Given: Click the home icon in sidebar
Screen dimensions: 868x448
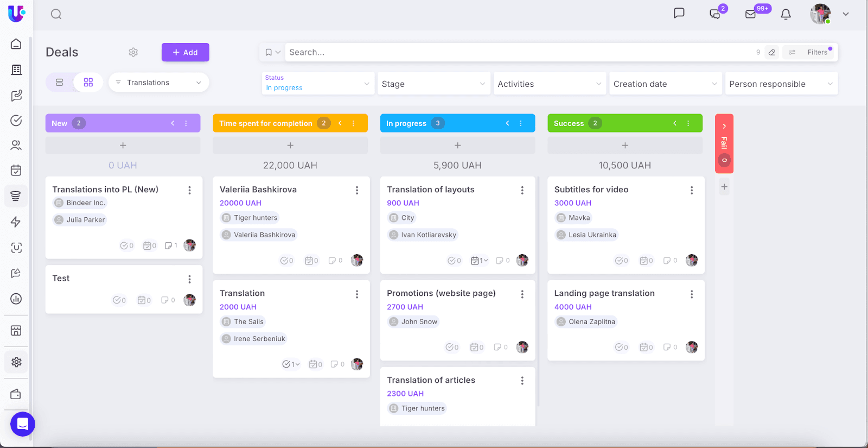Looking at the screenshot, I should (x=16, y=44).
